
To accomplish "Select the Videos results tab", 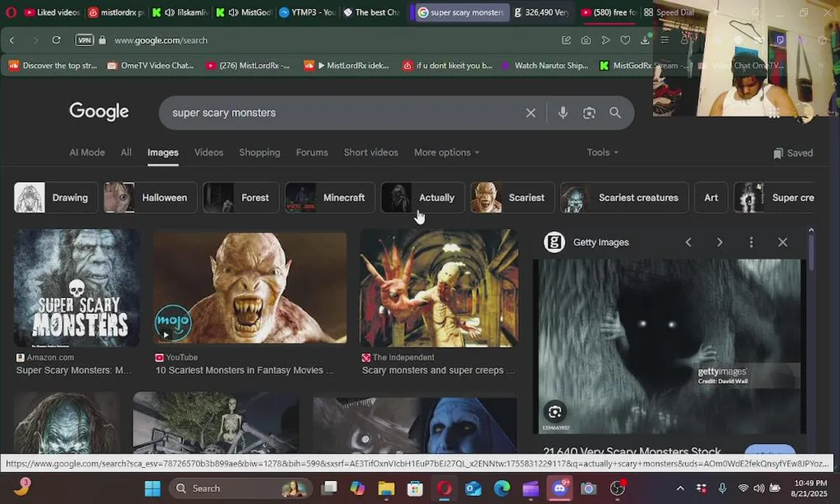I will 209,153.
